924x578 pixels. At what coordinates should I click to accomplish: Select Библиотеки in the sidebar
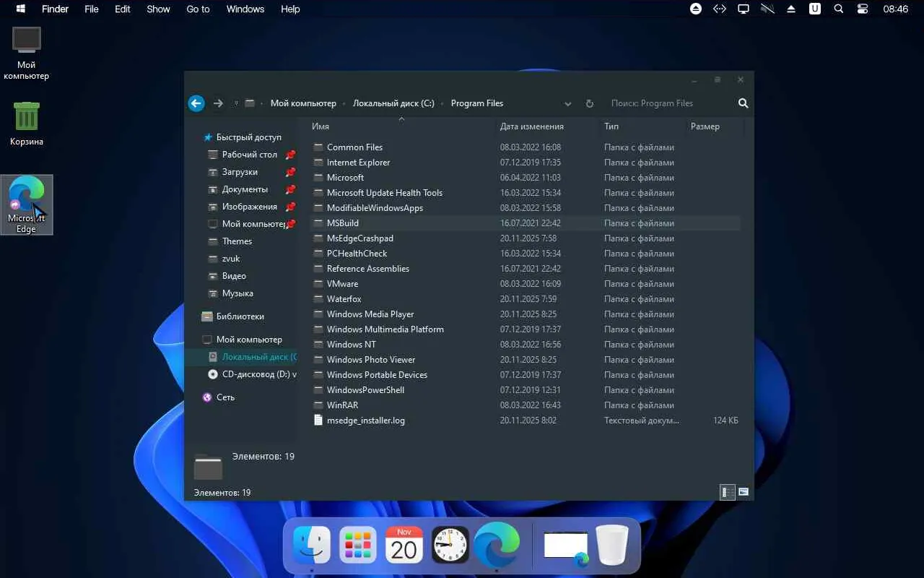click(240, 316)
